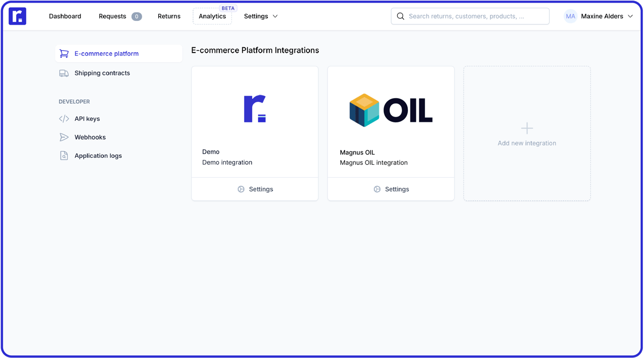This screenshot has width=644, height=358.
Task: Click the MA user avatar circle
Action: point(570,16)
